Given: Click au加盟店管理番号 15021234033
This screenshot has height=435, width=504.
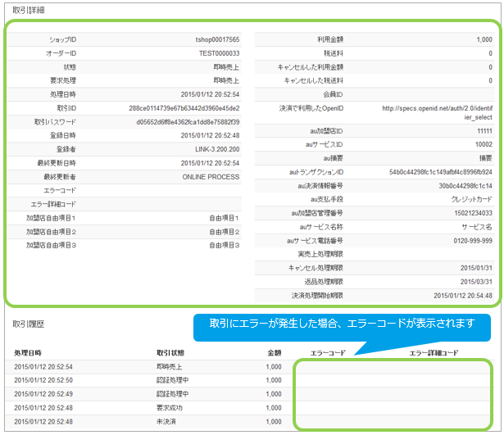Looking at the screenshot, I should click(x=473, y=213).
